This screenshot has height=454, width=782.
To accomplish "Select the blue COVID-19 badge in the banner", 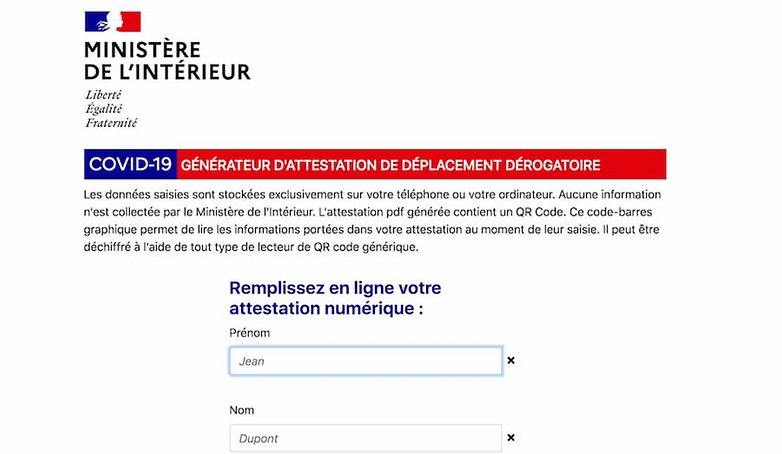I will 130,164.
